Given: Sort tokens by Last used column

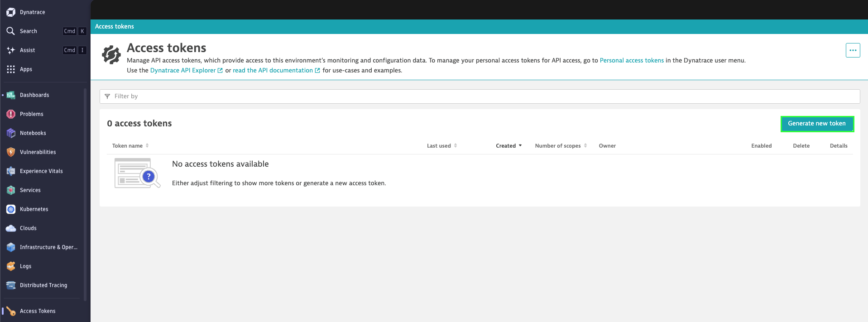Looking at the screenshot, I should 442,146.
